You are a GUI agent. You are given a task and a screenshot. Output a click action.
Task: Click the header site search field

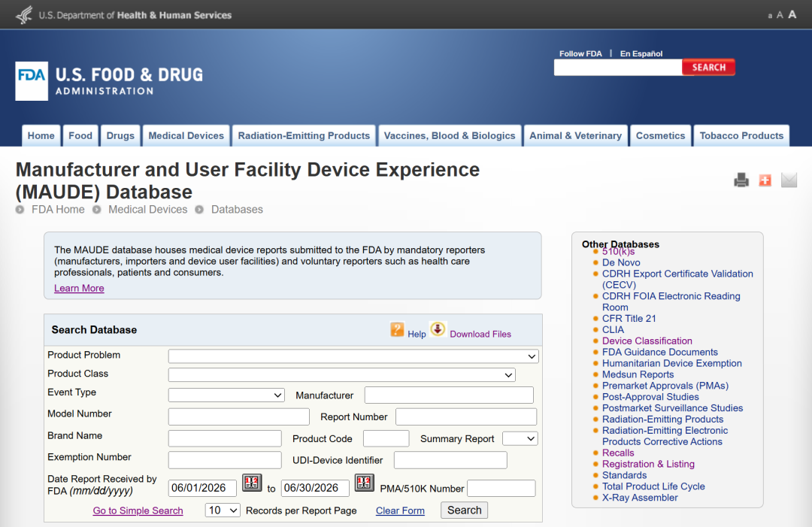(x=618, y=68)
